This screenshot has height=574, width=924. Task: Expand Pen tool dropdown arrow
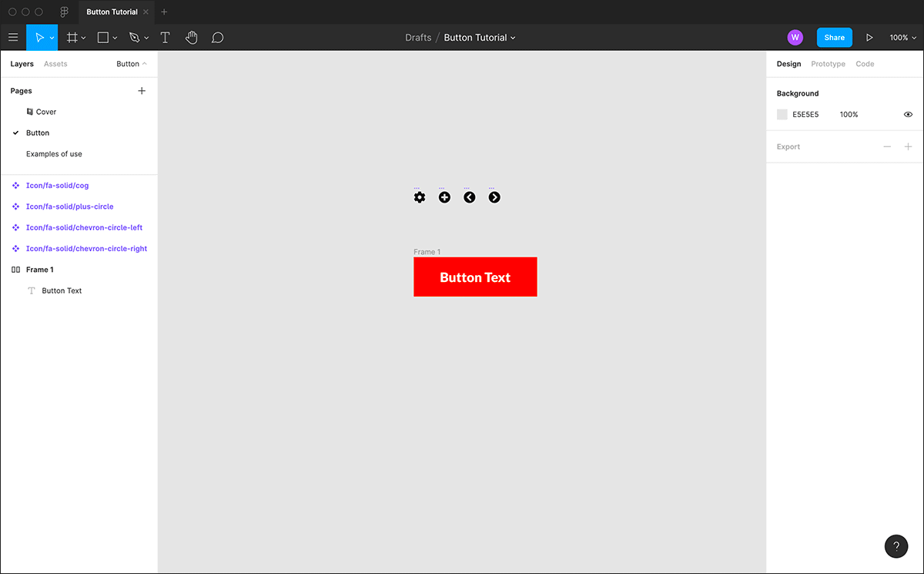146,38
